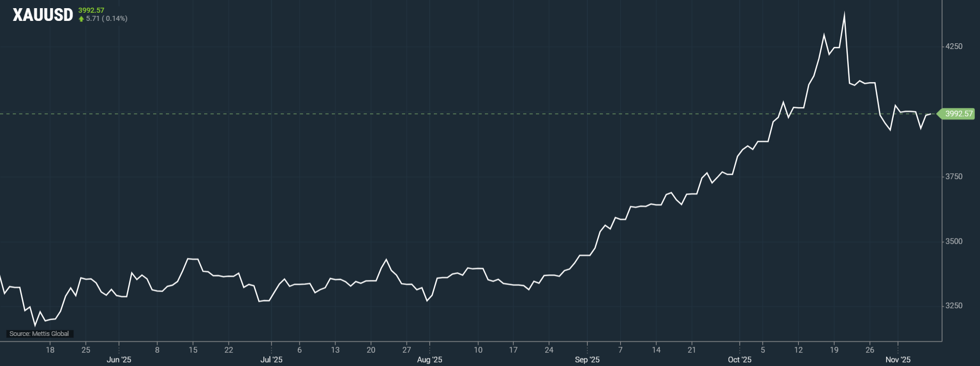This screenshot has width=980, height=366.
Task: Select the Jul '25 time marker
Action: [271, 360]
